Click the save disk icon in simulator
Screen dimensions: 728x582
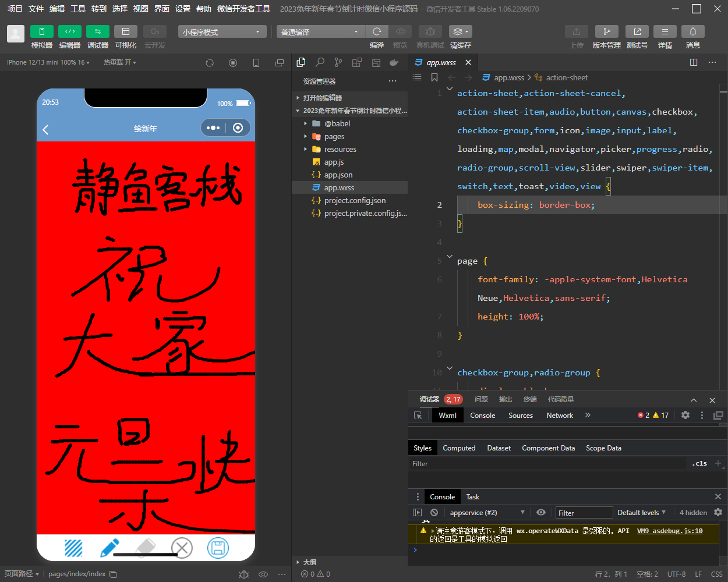pyautogui.click(x=218, y=548)
